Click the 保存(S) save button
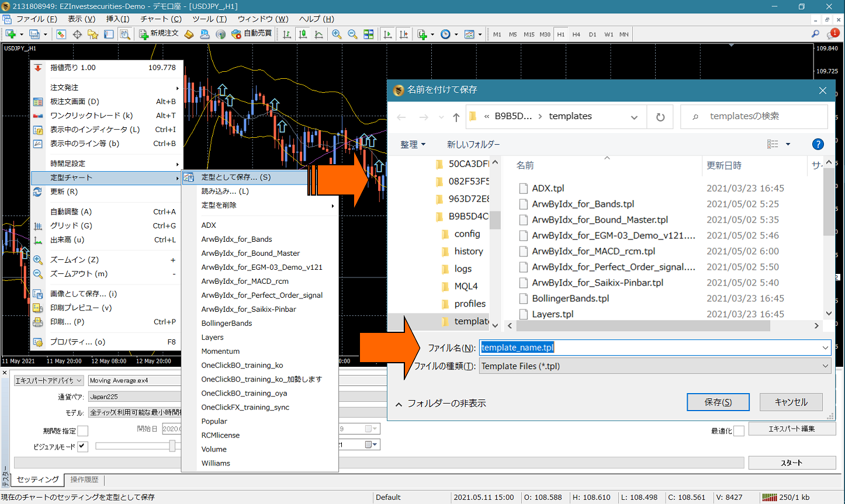845x504 pixels. click(x=718, y=402)
